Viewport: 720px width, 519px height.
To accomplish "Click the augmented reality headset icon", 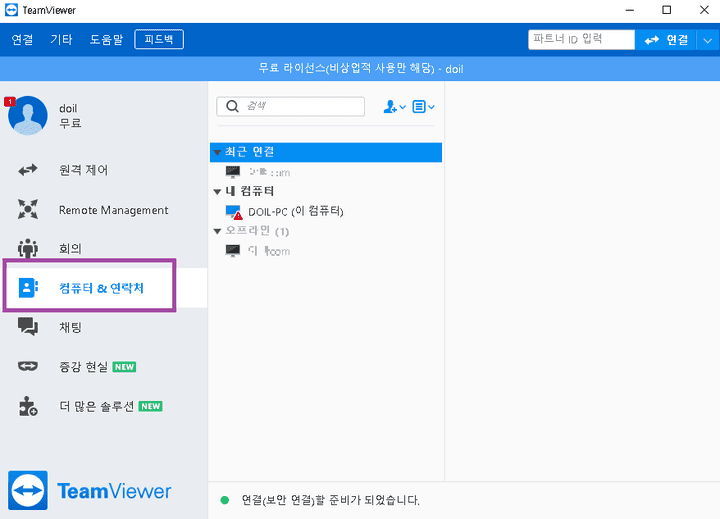I will pos(28,366).
